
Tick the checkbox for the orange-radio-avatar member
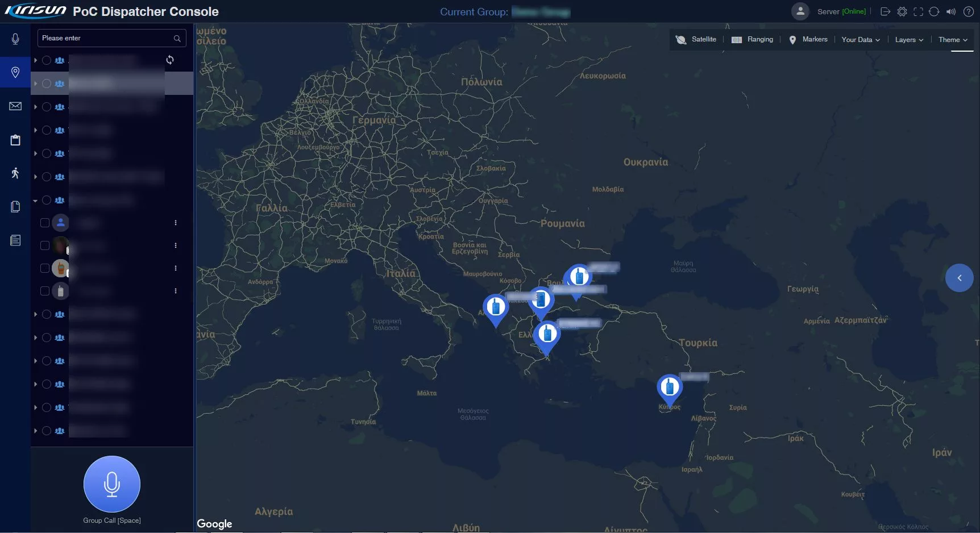45,268
